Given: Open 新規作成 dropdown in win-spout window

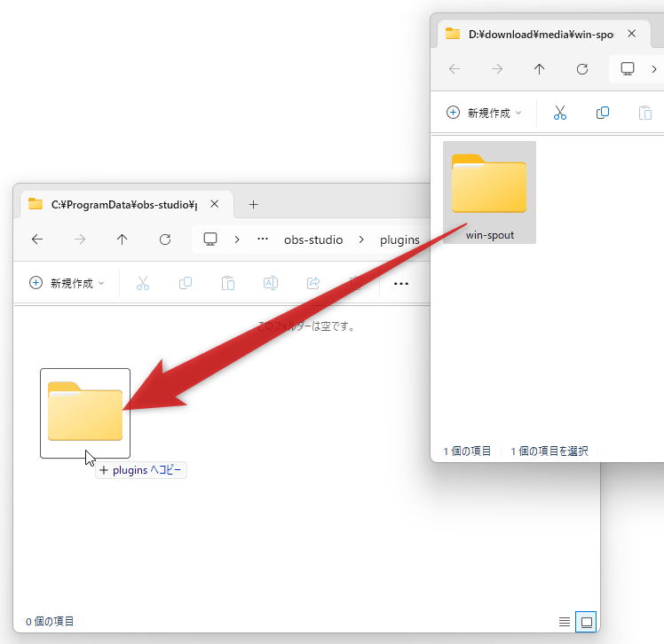Looking at the screenshot, I should coord(484,113).
